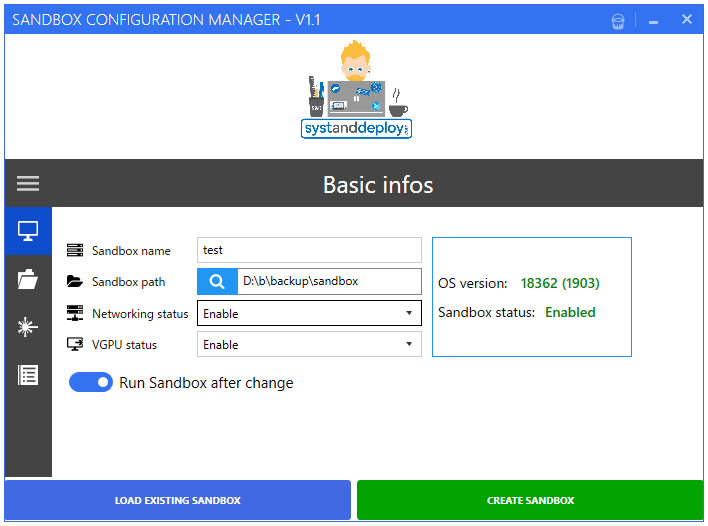Click the window title text

point(166,20)
